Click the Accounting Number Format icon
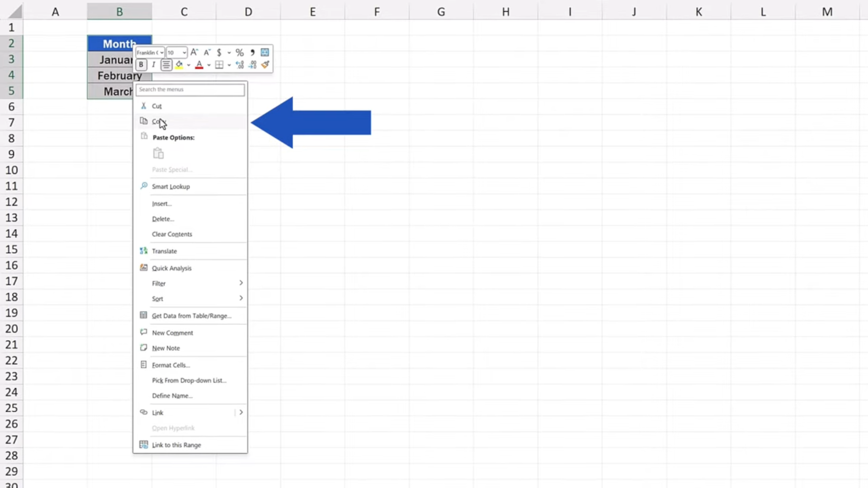The height and width of the screenshot is (488, 868). (220, 52)
